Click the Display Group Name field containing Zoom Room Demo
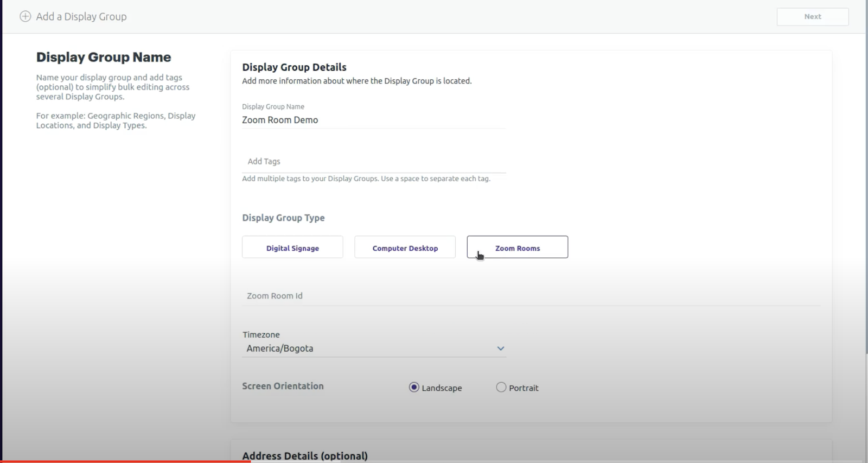 [374, 120]
